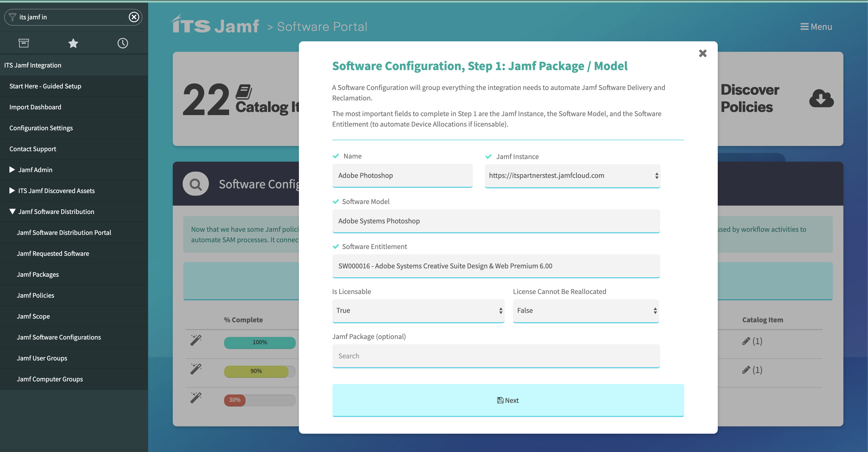The height and width of the screenshot is (452, 868).
Task: Click the Software Config search magnifier icon
Action: click(196, 184)
